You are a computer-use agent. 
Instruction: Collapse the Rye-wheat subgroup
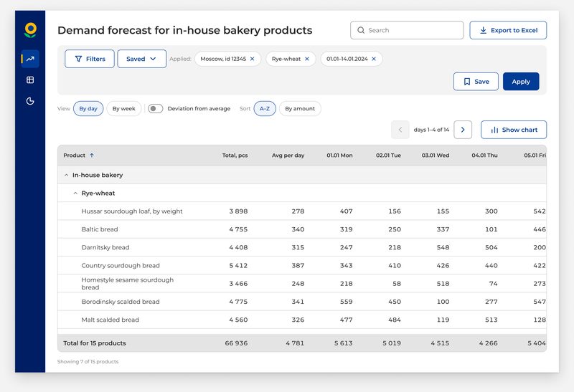[x=75, y=193]
